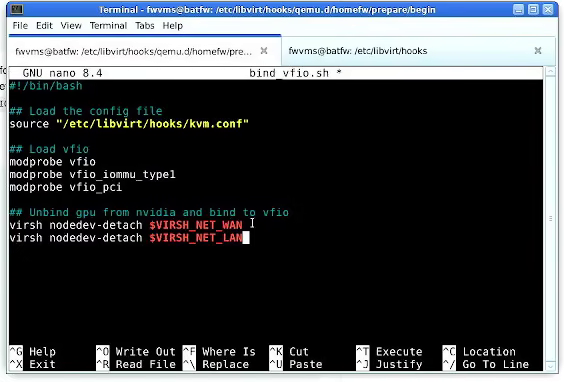
Task: Minimize the Terminal window
Action: [x=518, y=9]
